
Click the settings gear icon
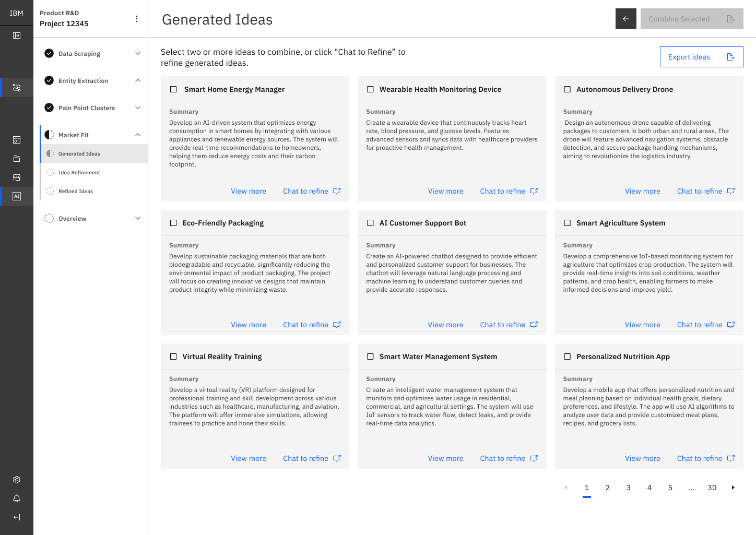point(17,479)
